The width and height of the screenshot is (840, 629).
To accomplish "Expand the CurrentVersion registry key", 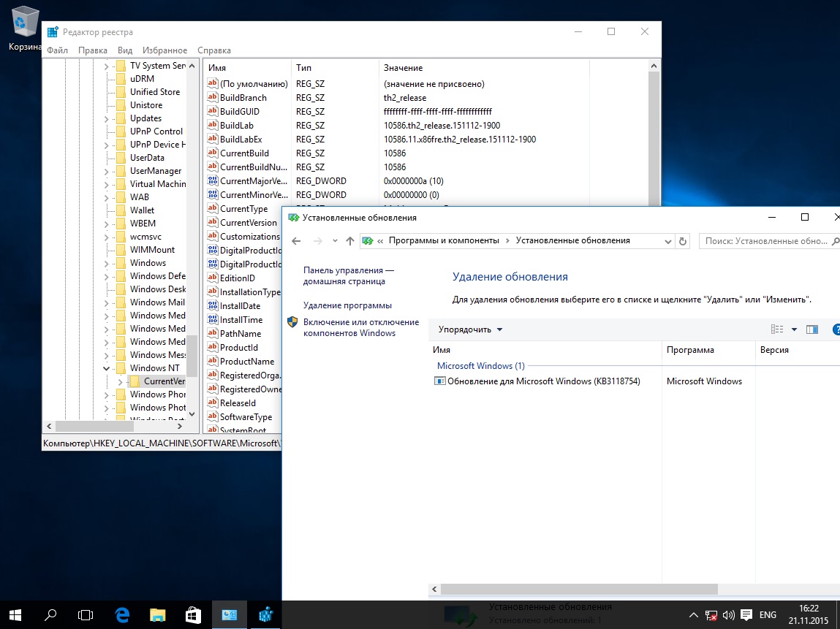I will click(x=120, y=381).
